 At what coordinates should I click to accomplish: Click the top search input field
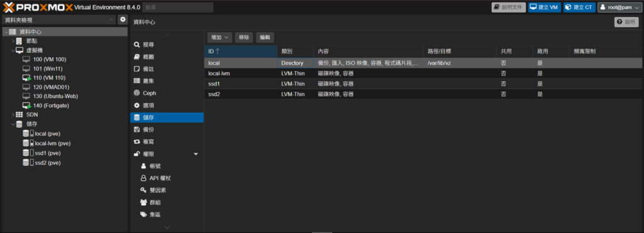[178, 8]
